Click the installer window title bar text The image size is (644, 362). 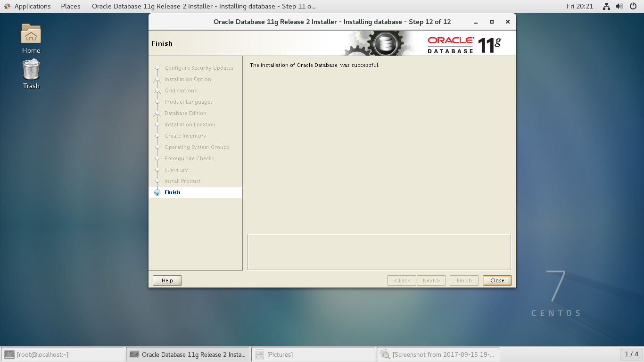(332, 22)
